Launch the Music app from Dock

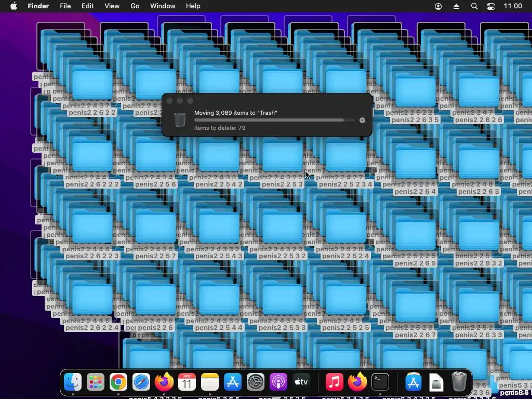(x=334, y=382)
